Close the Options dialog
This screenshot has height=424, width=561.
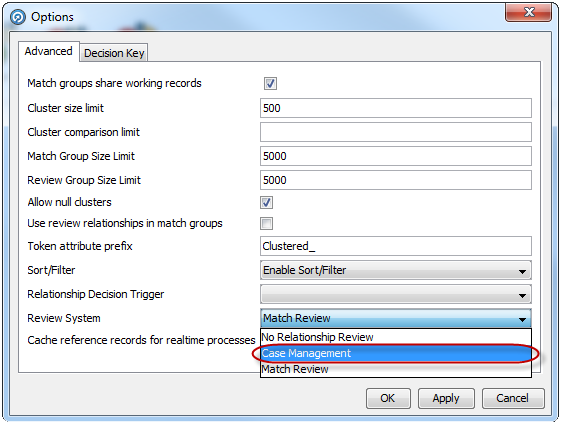tap(528, 13)
